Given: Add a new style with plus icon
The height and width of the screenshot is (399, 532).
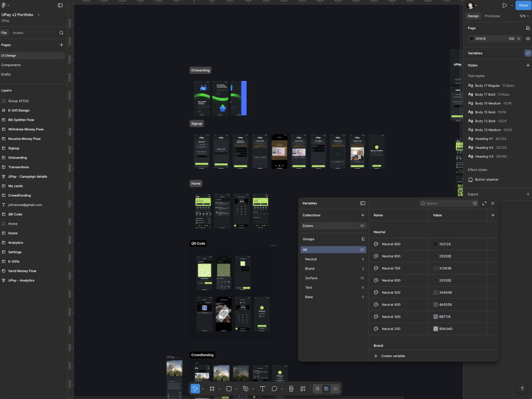Looking at the screenshot, I should [x=528, y=65].
